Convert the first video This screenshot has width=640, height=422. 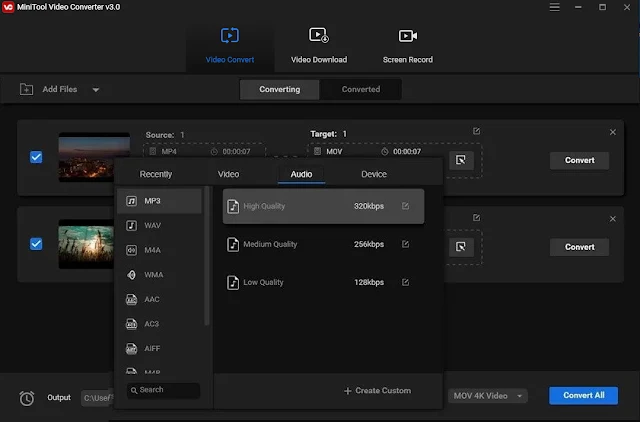tap(579, 160)
